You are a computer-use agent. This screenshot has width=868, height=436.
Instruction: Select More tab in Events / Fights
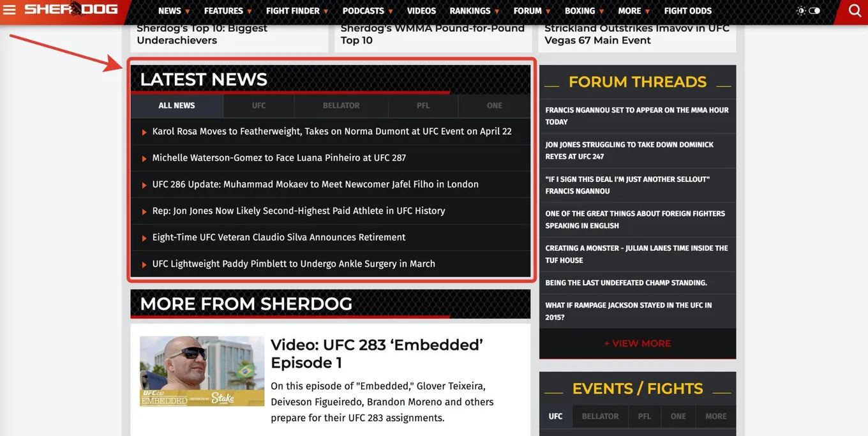coord(716,416)
